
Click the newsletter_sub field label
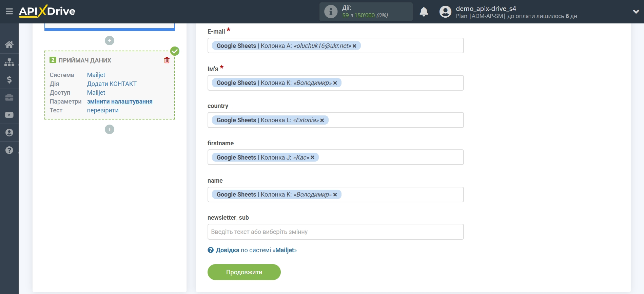pos(228,218)
